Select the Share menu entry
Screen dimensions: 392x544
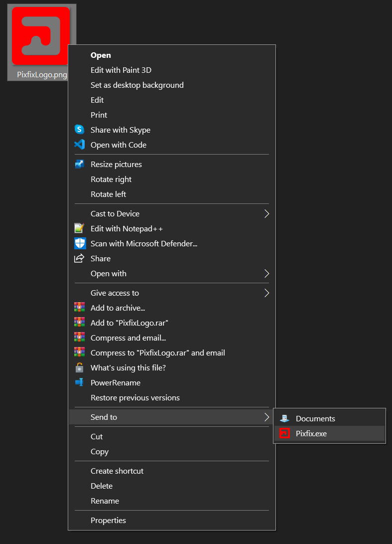[172, 258]
